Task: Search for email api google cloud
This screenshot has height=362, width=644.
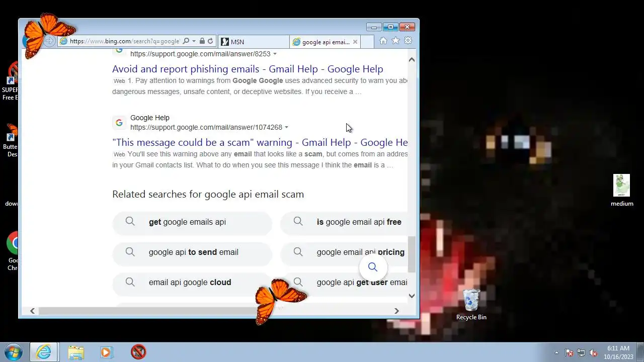Action: point(192,283)
